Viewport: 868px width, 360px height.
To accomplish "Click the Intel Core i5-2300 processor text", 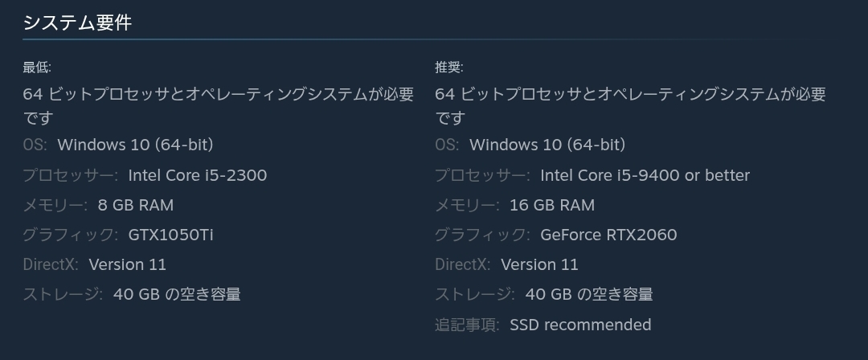I will click(x=198, y=175).
